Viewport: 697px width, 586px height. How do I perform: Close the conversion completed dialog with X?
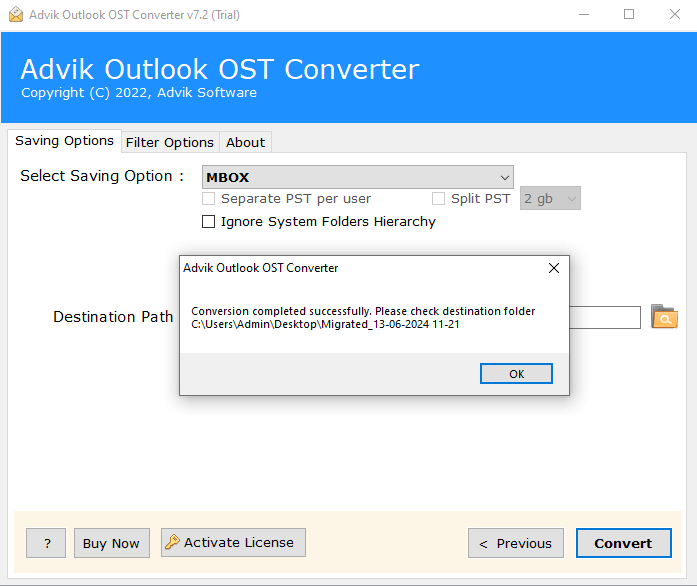tap(553, 268)
